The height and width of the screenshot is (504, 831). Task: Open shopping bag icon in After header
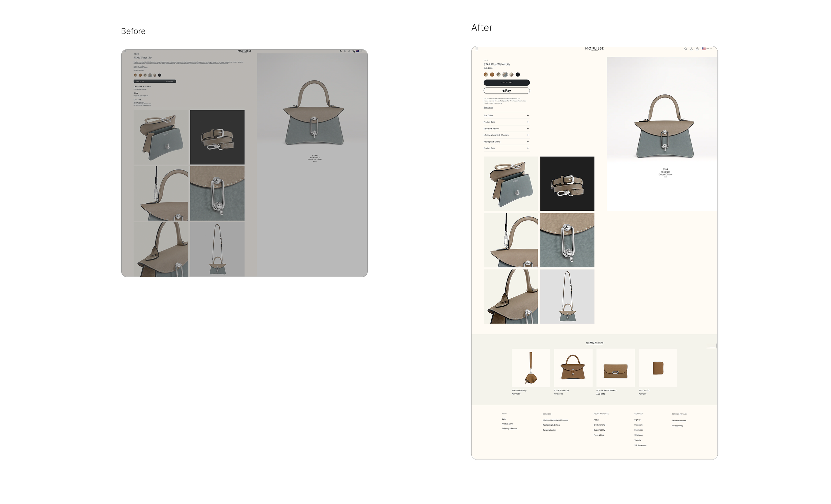(x=697, y=49)
